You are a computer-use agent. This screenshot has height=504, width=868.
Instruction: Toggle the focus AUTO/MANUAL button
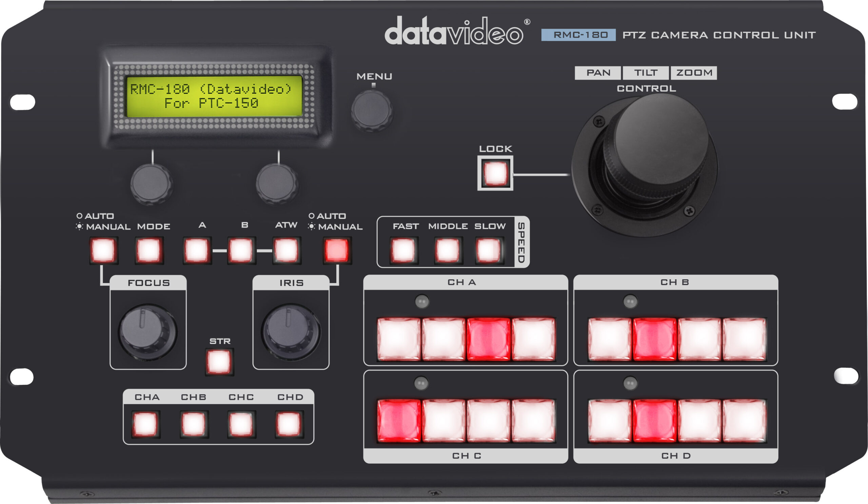pyautogui.click(x=104, y=250)
